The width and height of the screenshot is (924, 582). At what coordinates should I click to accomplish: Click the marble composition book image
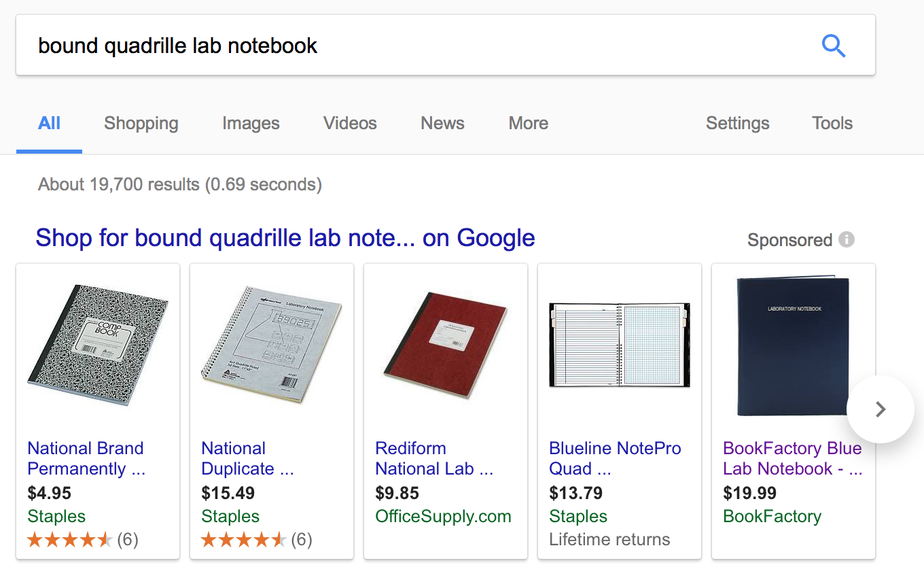pyautogui.click(x=98, y=345)
